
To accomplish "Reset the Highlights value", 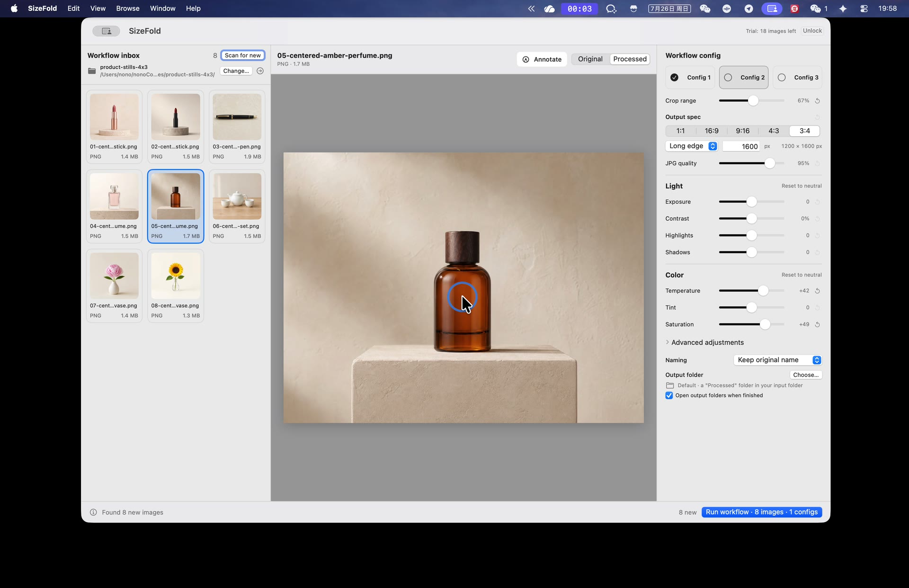I will [817, 235].
